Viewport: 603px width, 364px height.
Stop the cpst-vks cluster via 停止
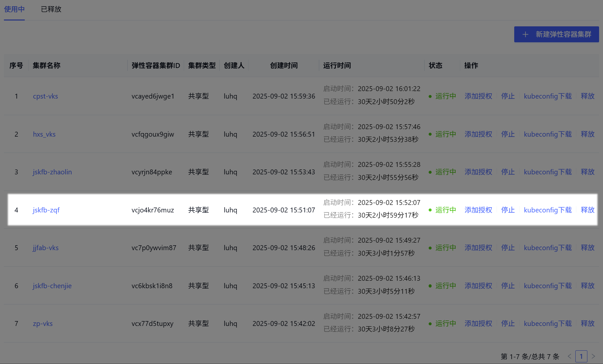508,96
